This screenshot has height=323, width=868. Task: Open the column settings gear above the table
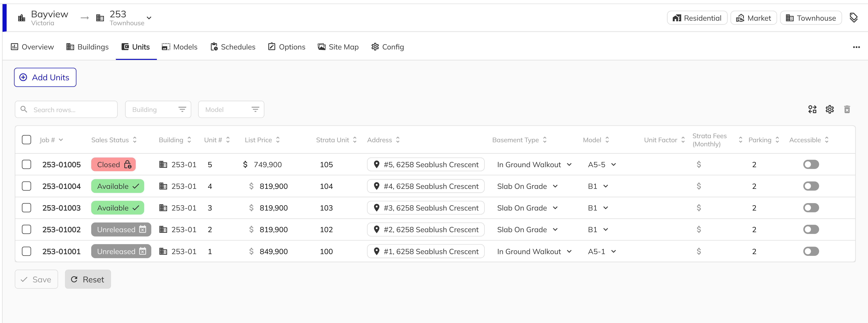click(x=830, y=109)
